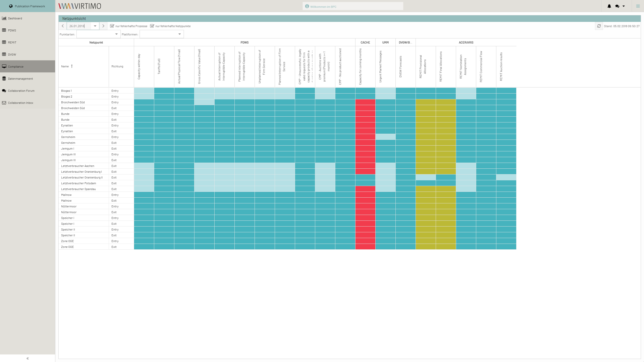Open the Punktarten dropdown
Image resolution: width=644 pixels, height=362 pixels.
click(116, 34)
